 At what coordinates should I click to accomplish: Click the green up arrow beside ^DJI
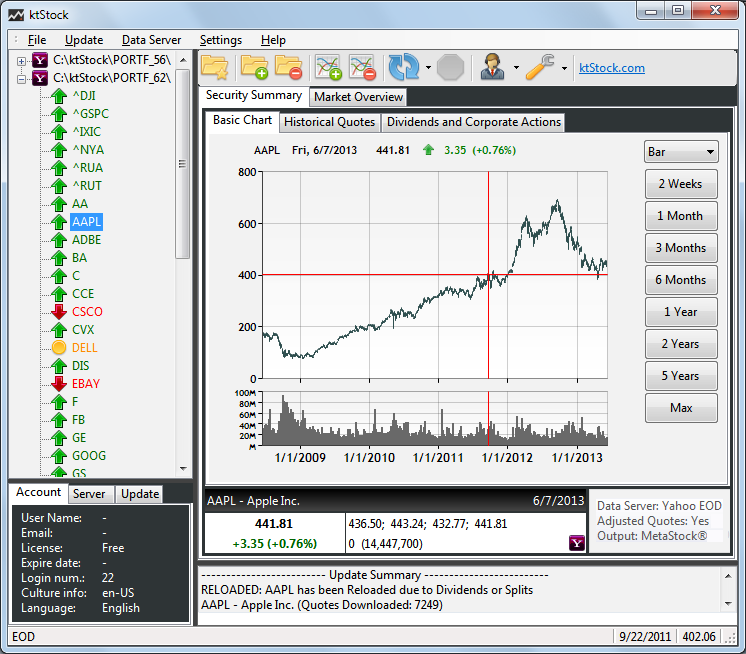pyautogui.click(x=59, y=96)
